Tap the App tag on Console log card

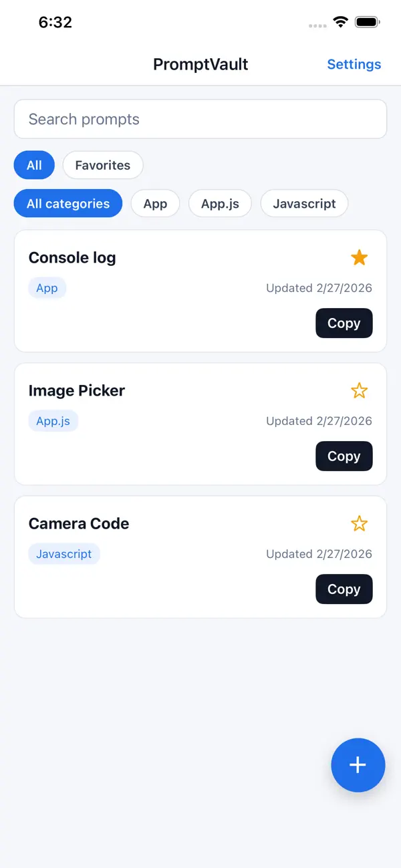[47, 288]
